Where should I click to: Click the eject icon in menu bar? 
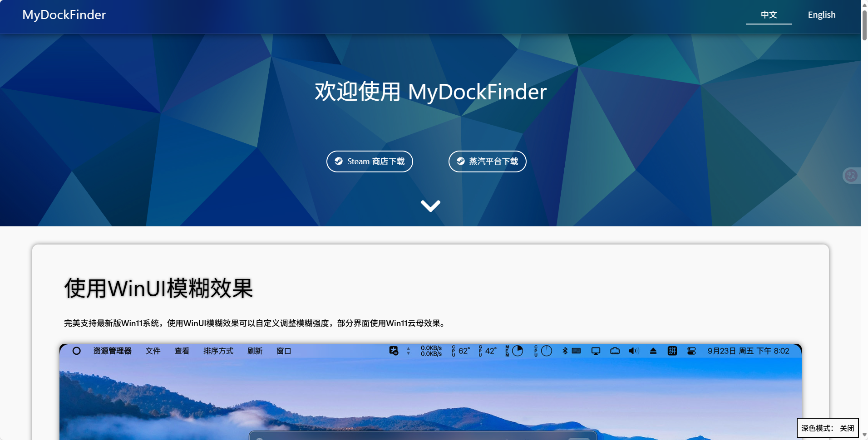(x=653, y=351)
